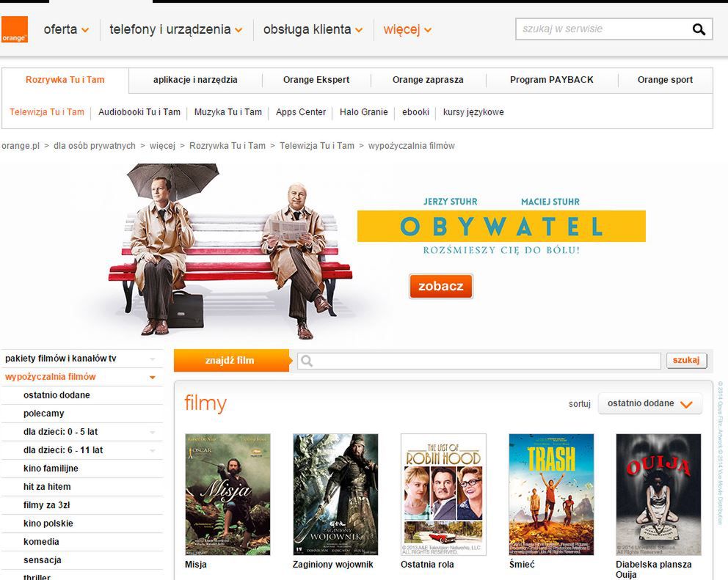Viewport: 728px width, 580px height.
Task: Click Rozrywka Tu i Tam breadcrumb
Action: coord(227,146)
